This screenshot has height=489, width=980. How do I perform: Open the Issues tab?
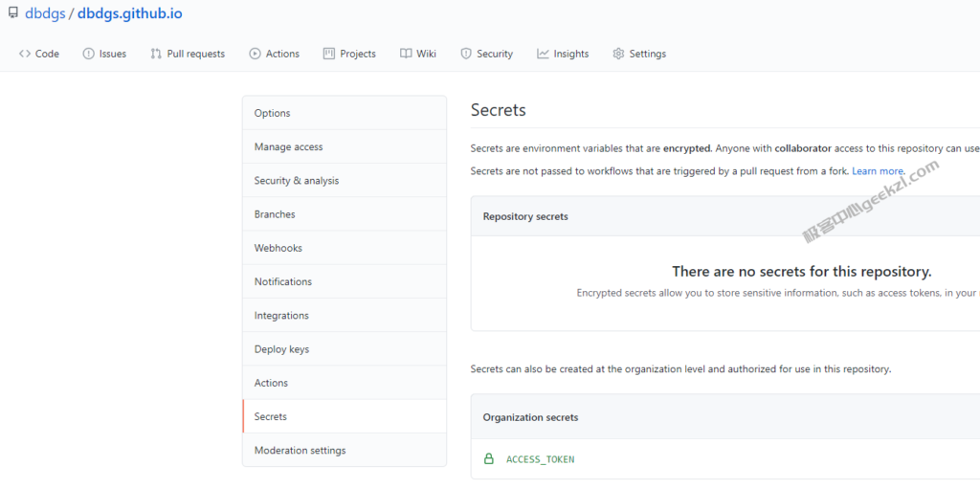(104, 54)
